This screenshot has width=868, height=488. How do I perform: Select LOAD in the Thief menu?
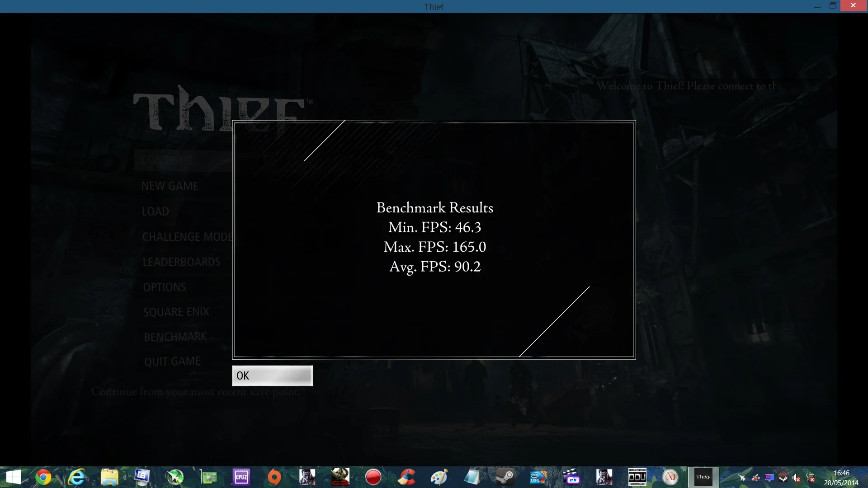[156, 211]
